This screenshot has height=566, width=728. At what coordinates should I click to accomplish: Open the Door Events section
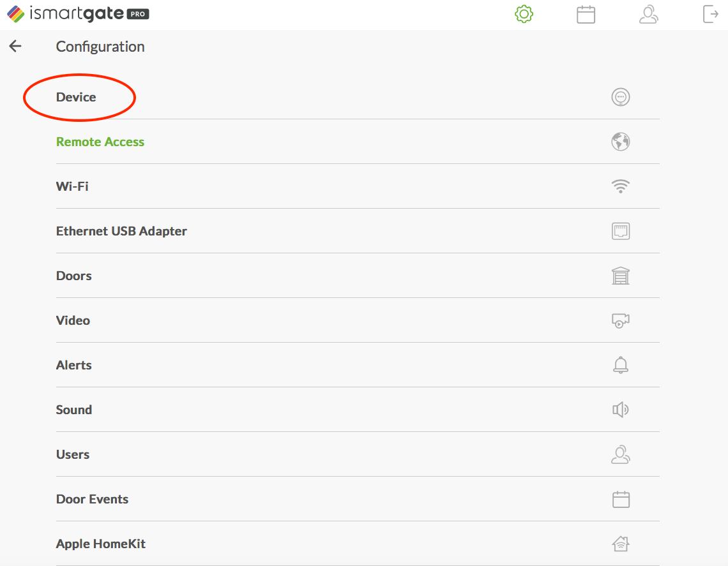tap(92, 499)
